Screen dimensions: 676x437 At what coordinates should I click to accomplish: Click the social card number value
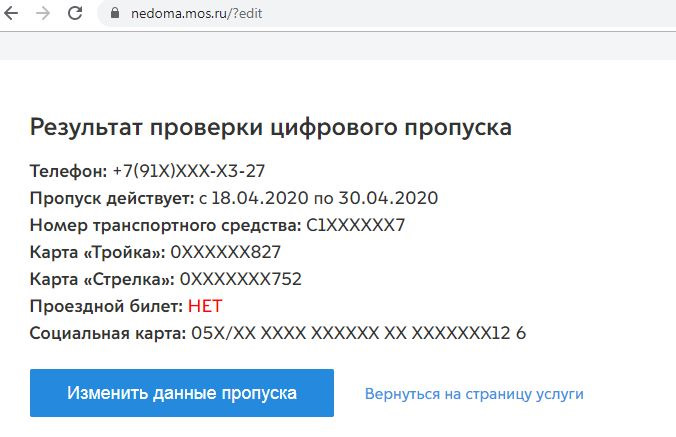tap(358, 333)
